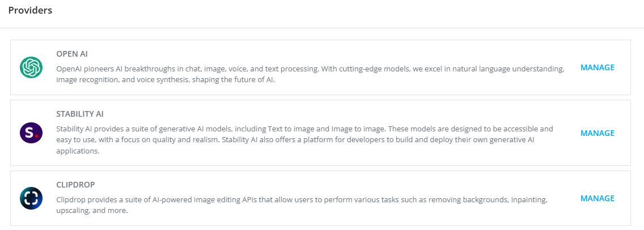Open MANAGE for Stability AI
Image resolution: width=644 pixels, height=230 pixels.
[597, 133]
